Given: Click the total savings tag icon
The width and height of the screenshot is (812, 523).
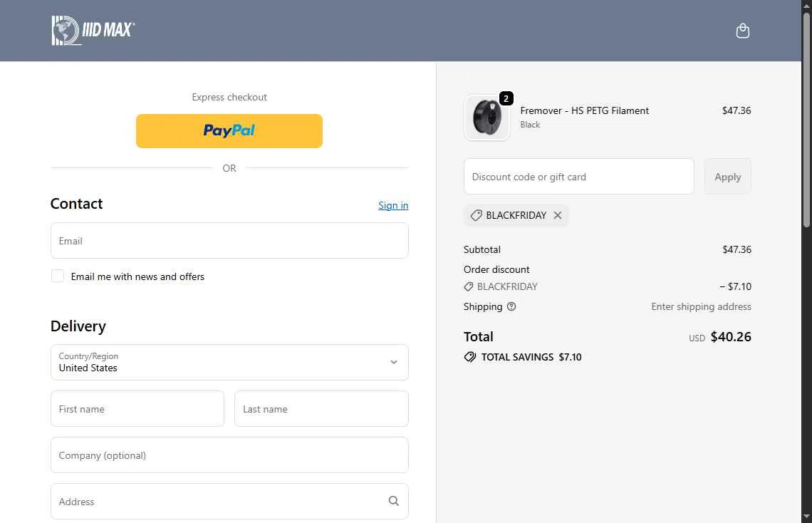Looking at the screenshot, I should [x=469, y=357].
